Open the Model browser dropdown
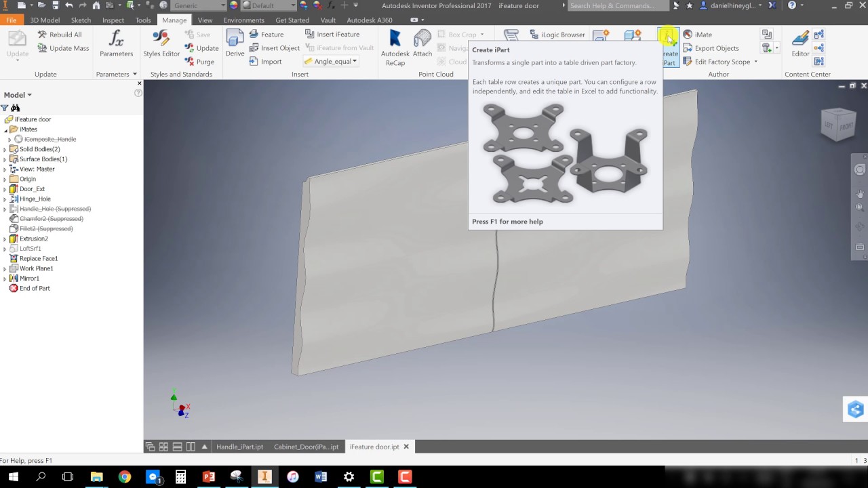The height and width of the screenshot is (488, 868). pos(18,95)
